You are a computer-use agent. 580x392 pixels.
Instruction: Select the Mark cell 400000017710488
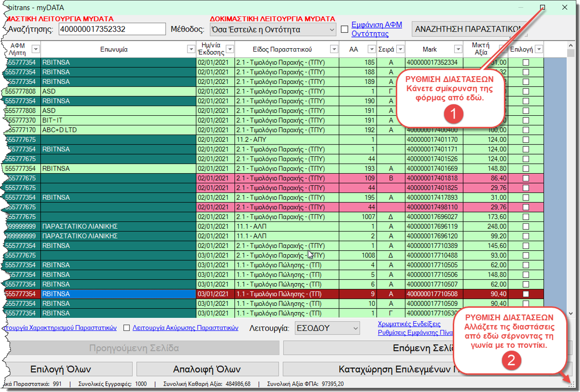click(434, 255)
